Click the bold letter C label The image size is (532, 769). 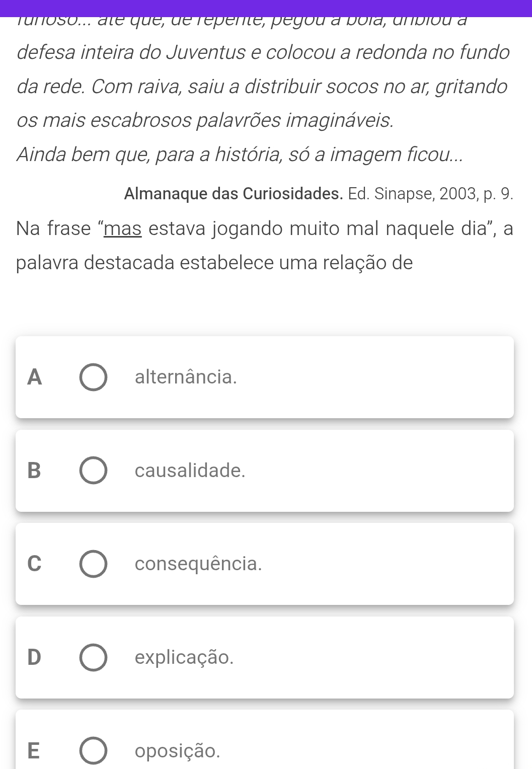tap(34, 564)
